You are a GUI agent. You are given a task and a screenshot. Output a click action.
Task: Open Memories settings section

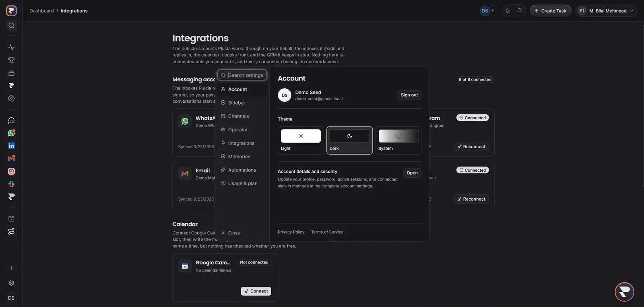[242, 156]
